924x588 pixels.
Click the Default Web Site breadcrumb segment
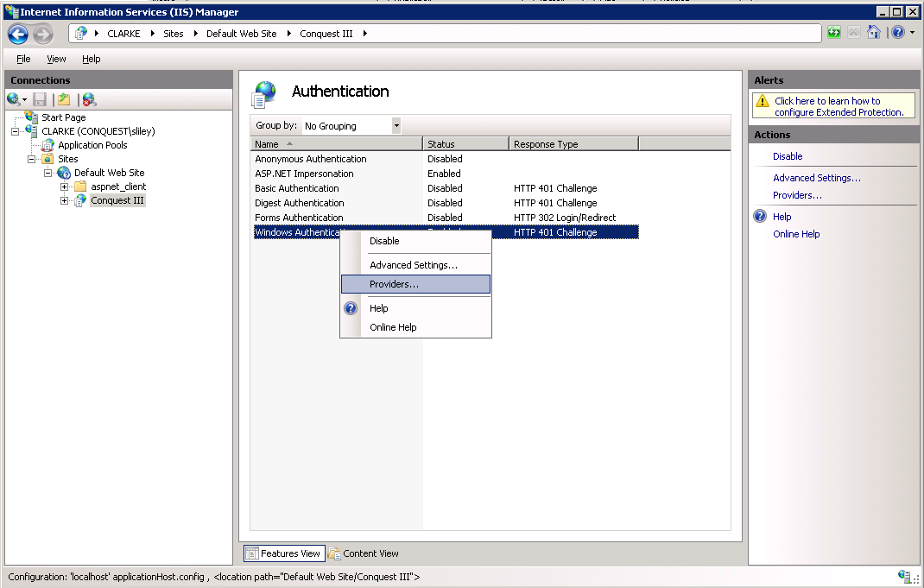tap(242, 34)
